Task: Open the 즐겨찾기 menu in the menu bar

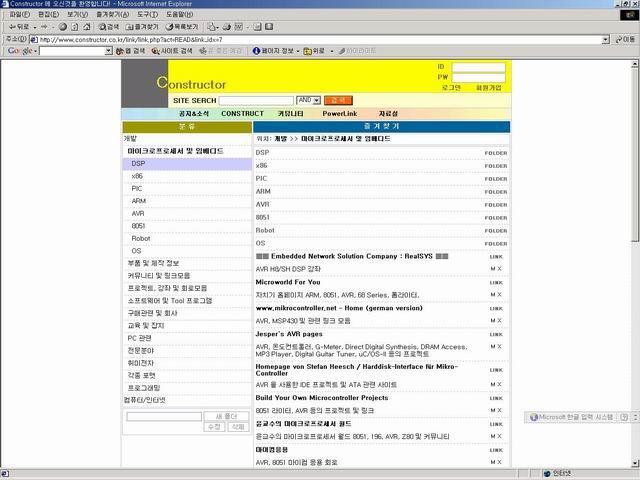Action: (x=112, y=14)
